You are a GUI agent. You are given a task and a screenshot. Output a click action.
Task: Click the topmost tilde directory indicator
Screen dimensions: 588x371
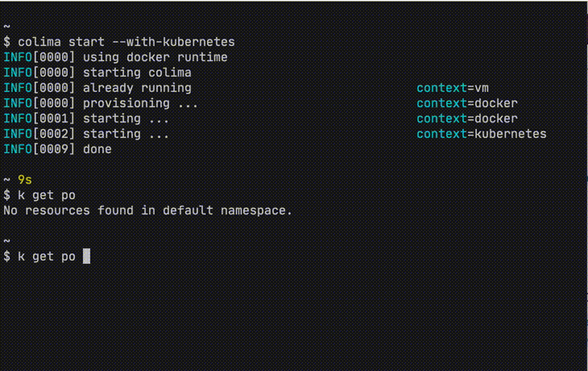(7, 26)
